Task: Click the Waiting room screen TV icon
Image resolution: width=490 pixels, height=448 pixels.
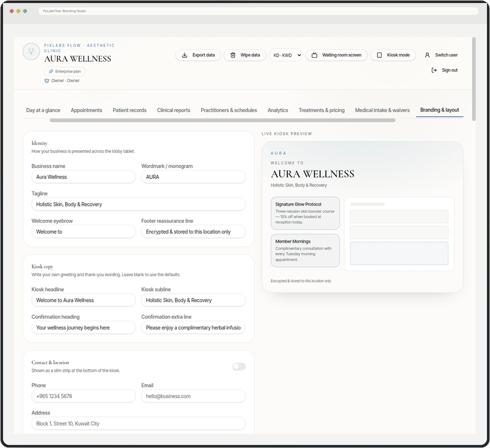Action: (314, 55)
